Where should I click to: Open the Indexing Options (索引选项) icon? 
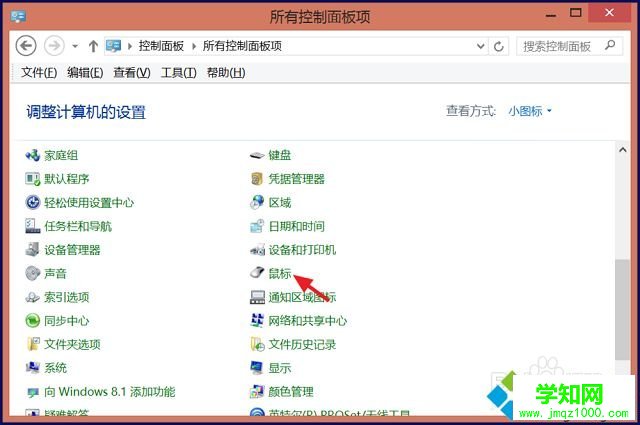[32, 297]
